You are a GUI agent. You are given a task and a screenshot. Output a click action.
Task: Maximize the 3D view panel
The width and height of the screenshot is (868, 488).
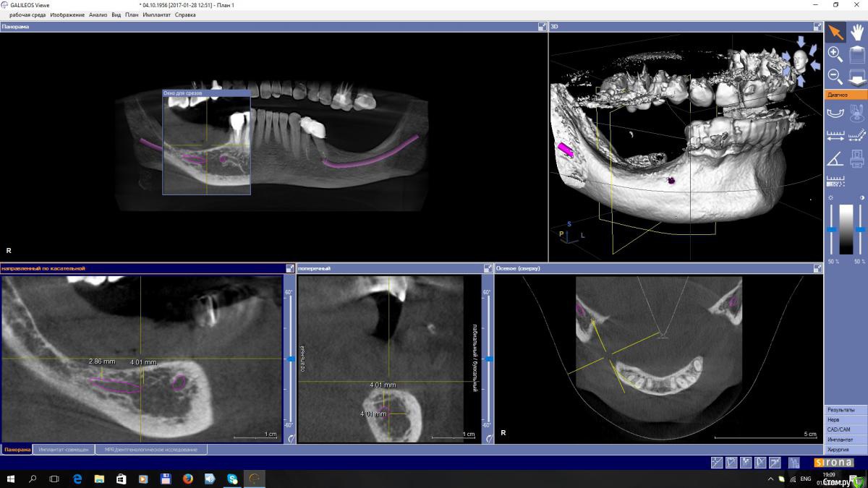tap(817, 27)
